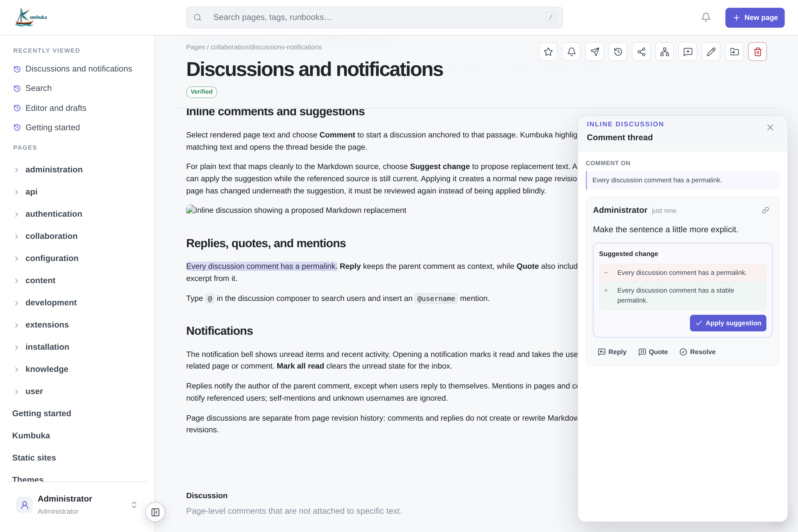
Task: Apply the suggestion
Action: click(x=728, y=323)
